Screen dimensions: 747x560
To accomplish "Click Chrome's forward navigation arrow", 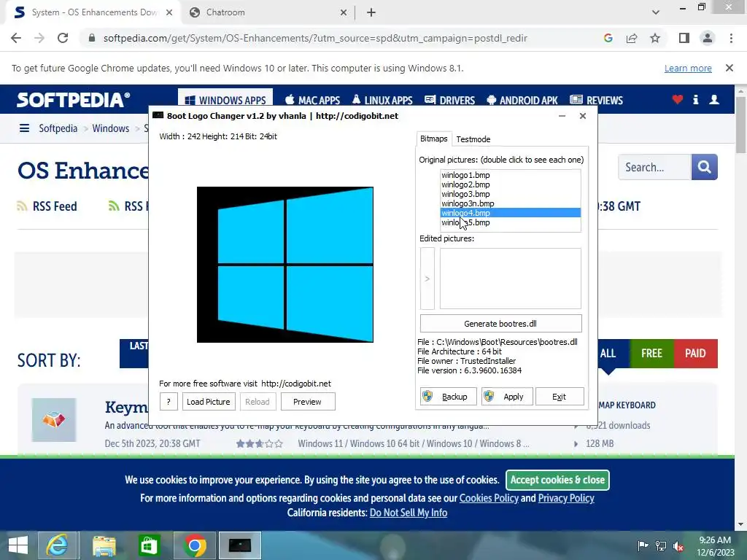I will (39, 38).
